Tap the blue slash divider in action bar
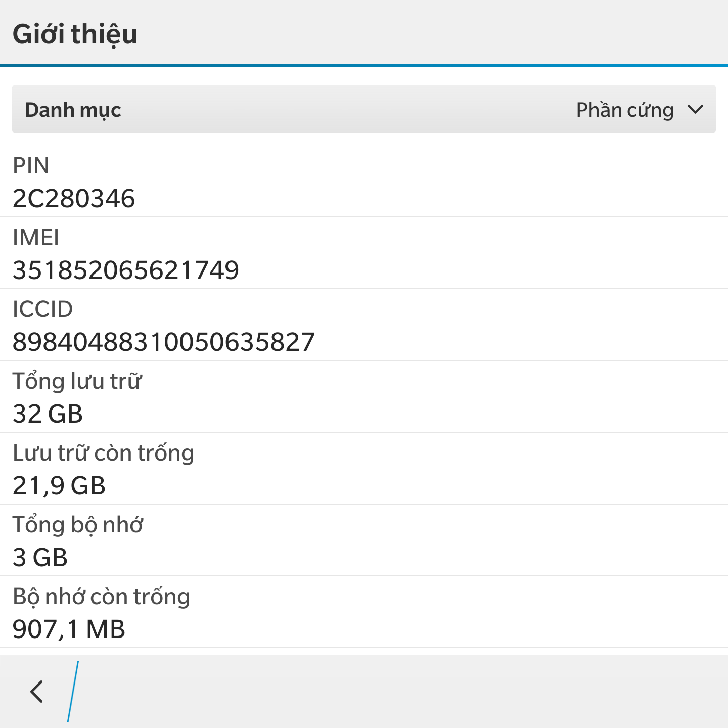This screenshot has width=728, height=728. point(73,692)
